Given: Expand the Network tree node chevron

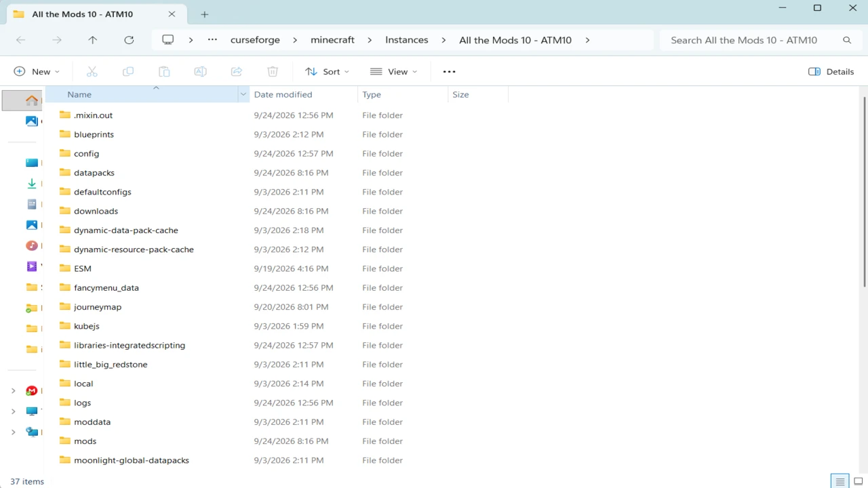Looking at the screenshot, I should (x=14, y=432).
